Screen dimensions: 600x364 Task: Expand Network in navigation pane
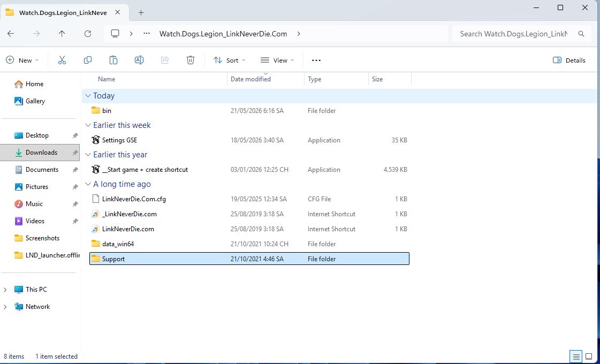pyautogui.click(x=5, y=307)
